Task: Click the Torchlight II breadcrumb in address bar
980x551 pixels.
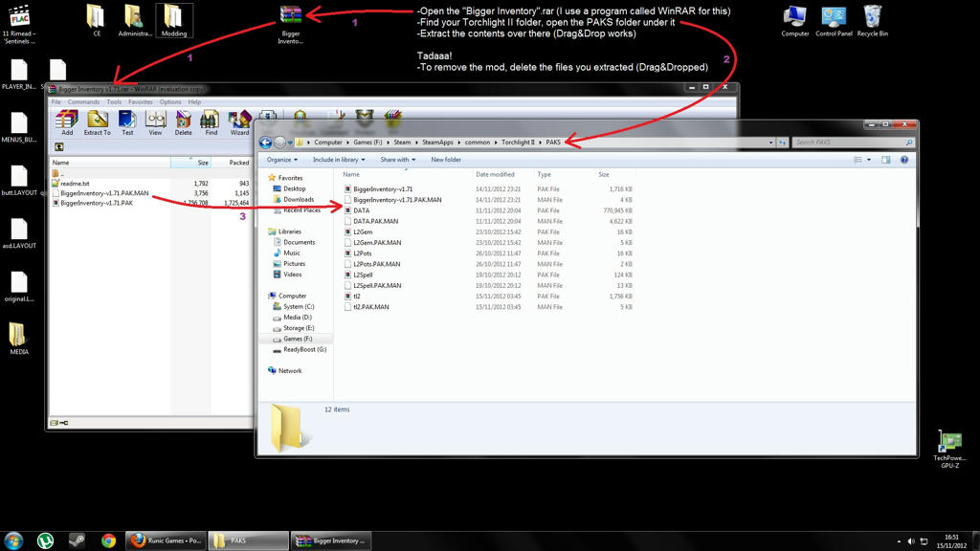Action: tap(518, 143)
